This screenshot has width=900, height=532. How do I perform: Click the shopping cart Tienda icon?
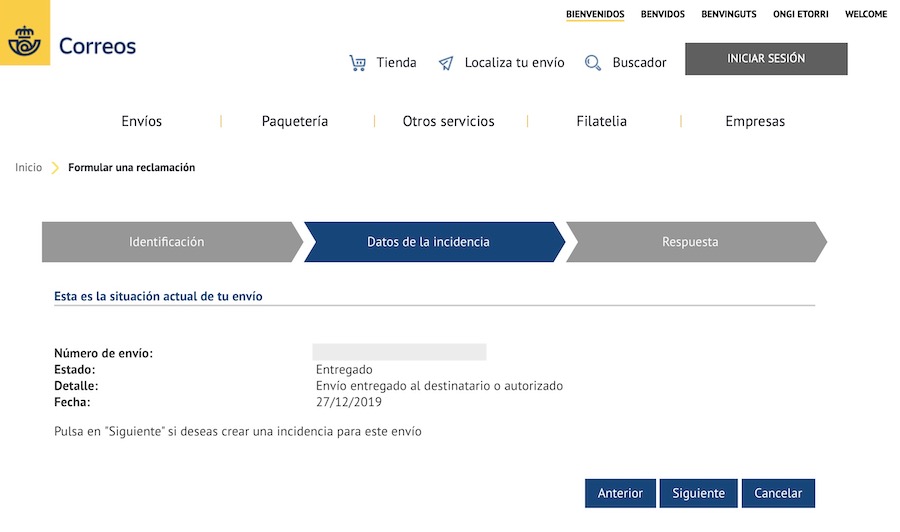(x=357, y=63)
